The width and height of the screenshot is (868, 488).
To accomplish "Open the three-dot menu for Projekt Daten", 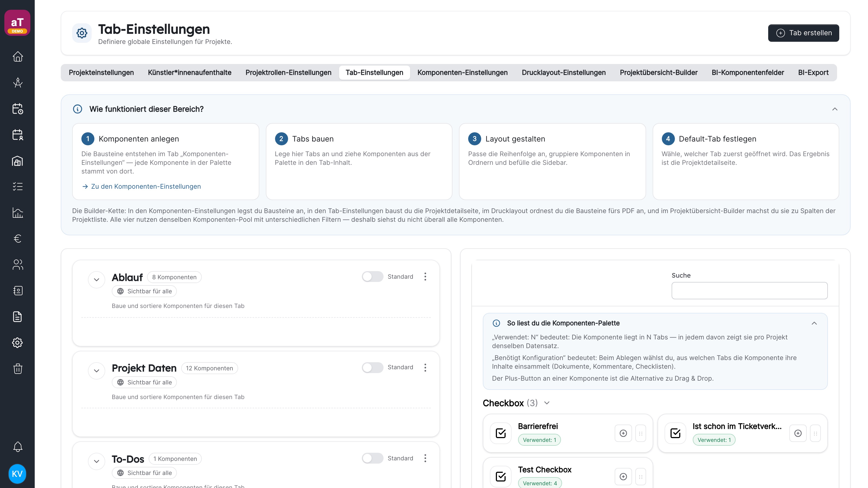I will 425,367.
